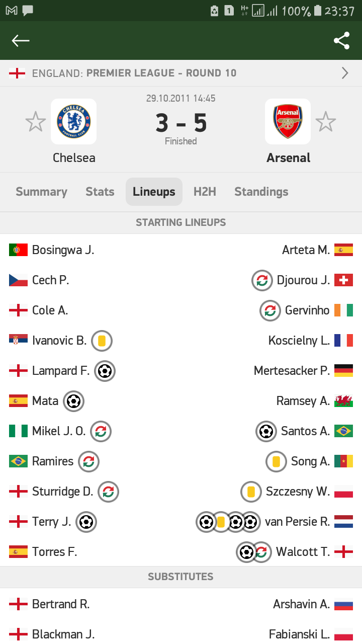Click Szczesny W. yellow card icon

251,492
